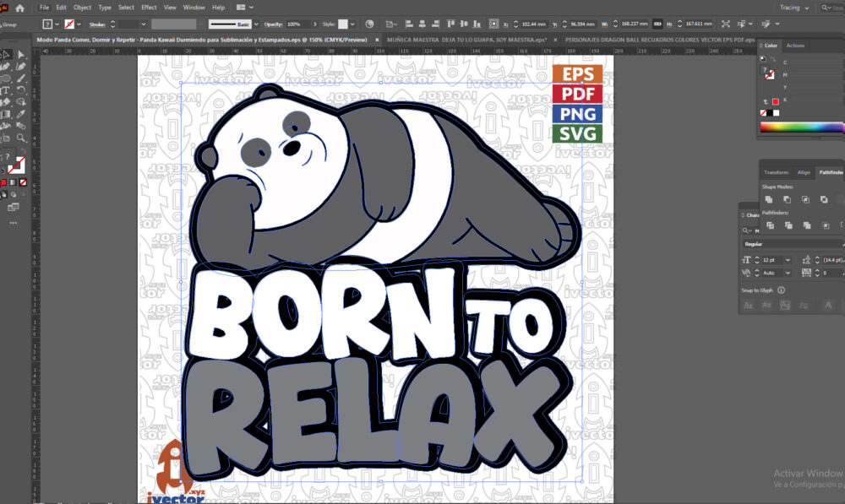Select the Selection tool arrow
Image resolution: width=845 pixels, height=504 pixels.
click(5, 54)
